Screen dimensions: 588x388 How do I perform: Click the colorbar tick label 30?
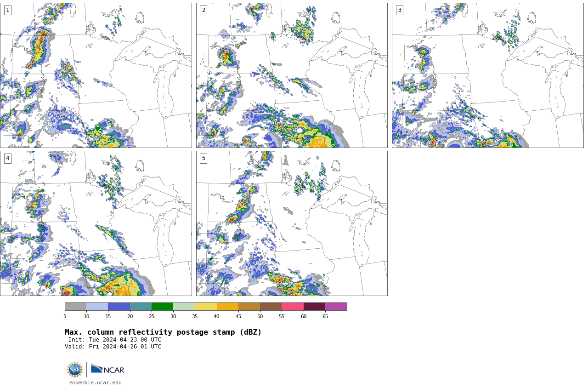coord(173,316)
